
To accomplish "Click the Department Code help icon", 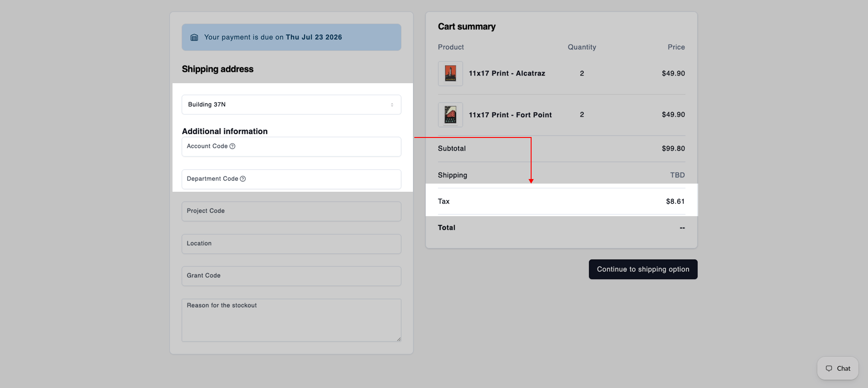I will (x=243, y=179).
